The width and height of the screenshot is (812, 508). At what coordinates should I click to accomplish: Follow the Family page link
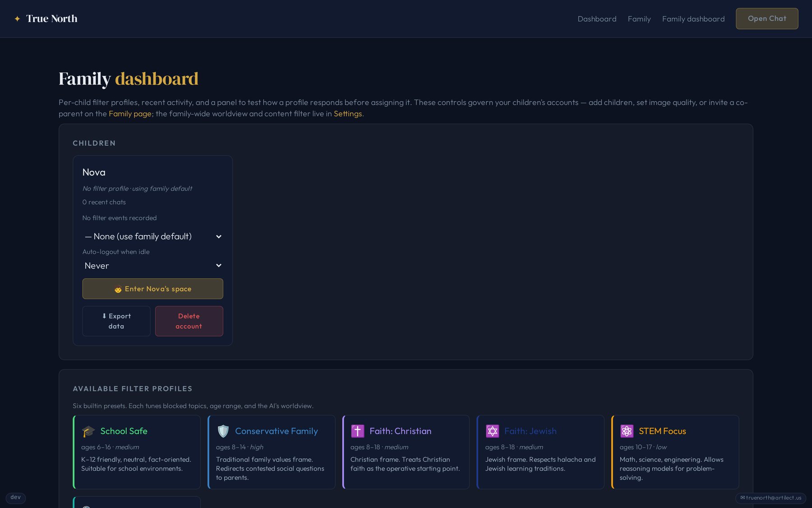click(x=130, y=114)
